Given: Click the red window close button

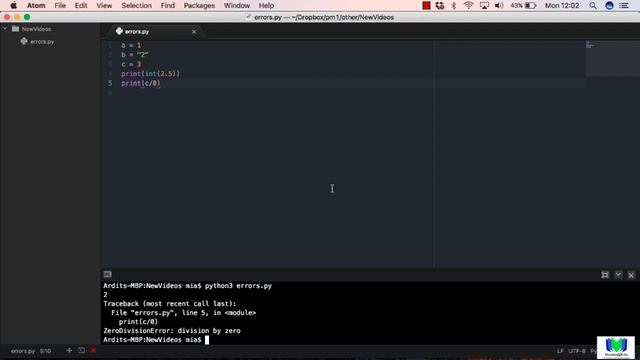Looking at the screenshot, I should point(7,17).
